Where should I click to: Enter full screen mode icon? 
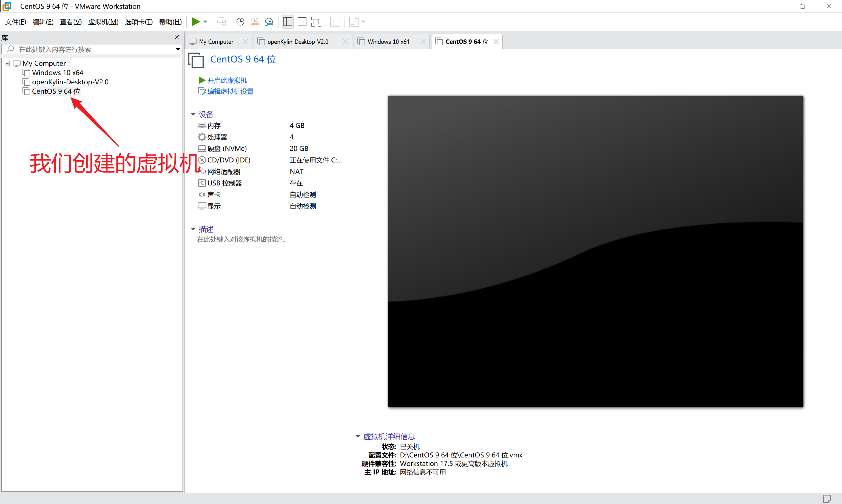coord(316,22)
